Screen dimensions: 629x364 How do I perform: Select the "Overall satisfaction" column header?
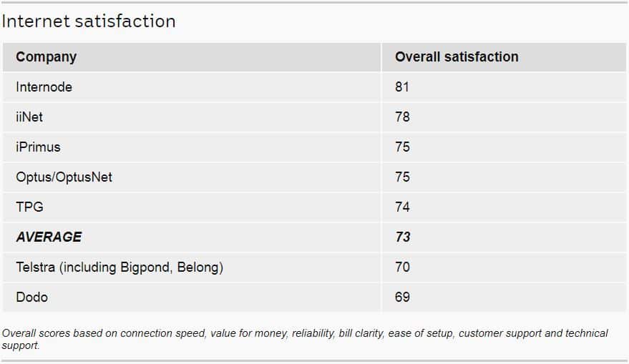point(457,56)
